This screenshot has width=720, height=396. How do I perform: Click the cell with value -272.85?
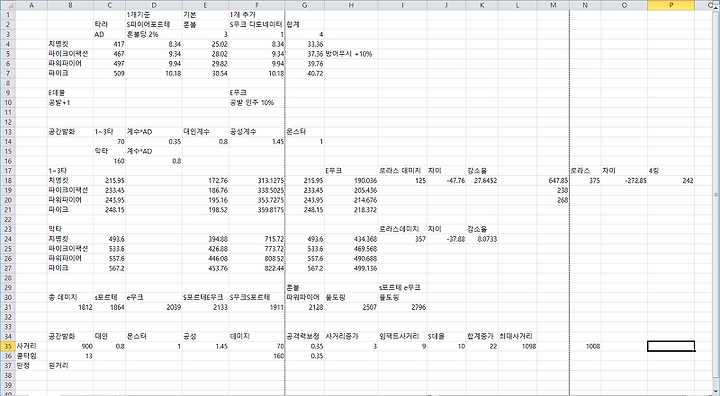[x=624, y=181]
